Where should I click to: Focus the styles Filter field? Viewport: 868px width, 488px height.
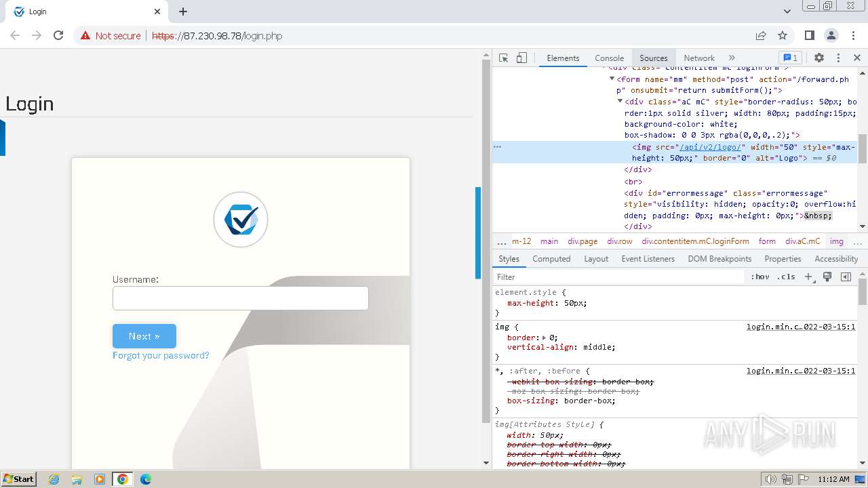618,277
